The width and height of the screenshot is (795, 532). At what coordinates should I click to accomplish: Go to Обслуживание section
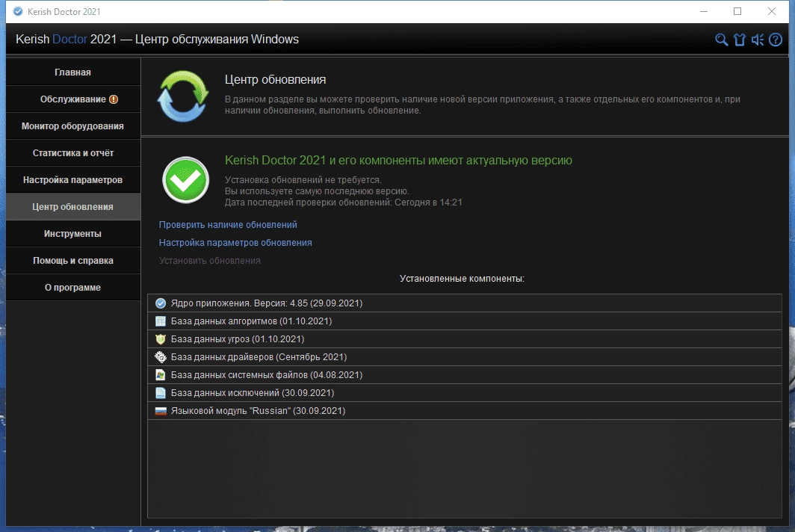point(73,99)
